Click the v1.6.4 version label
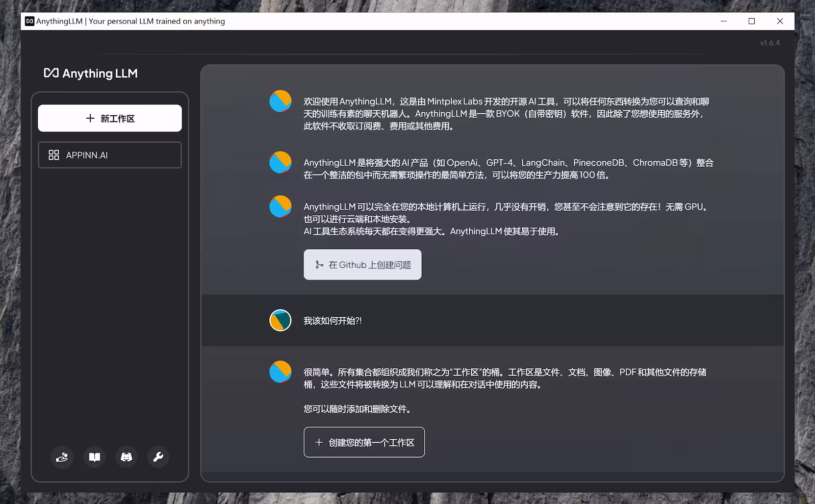 tap(770, 43)
